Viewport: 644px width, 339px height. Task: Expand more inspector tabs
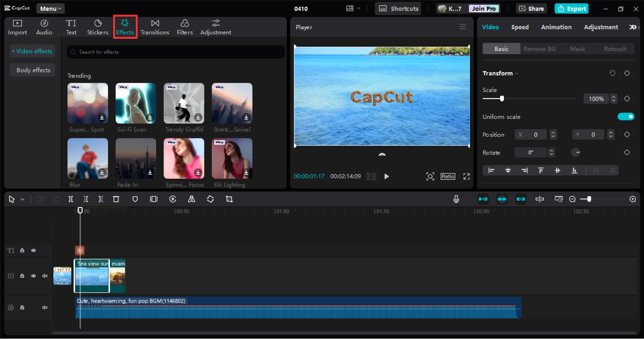click(x=633, y=27)
